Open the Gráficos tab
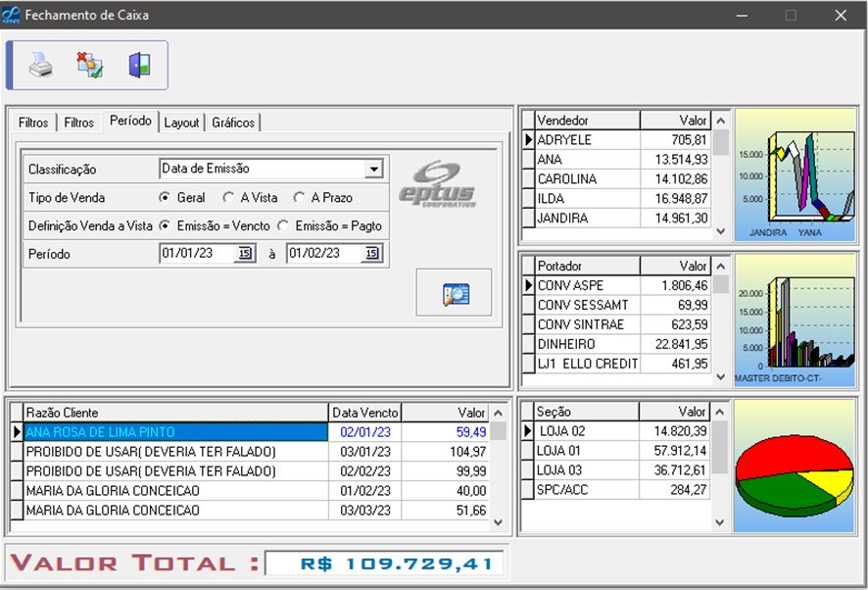 pos(233,123)
